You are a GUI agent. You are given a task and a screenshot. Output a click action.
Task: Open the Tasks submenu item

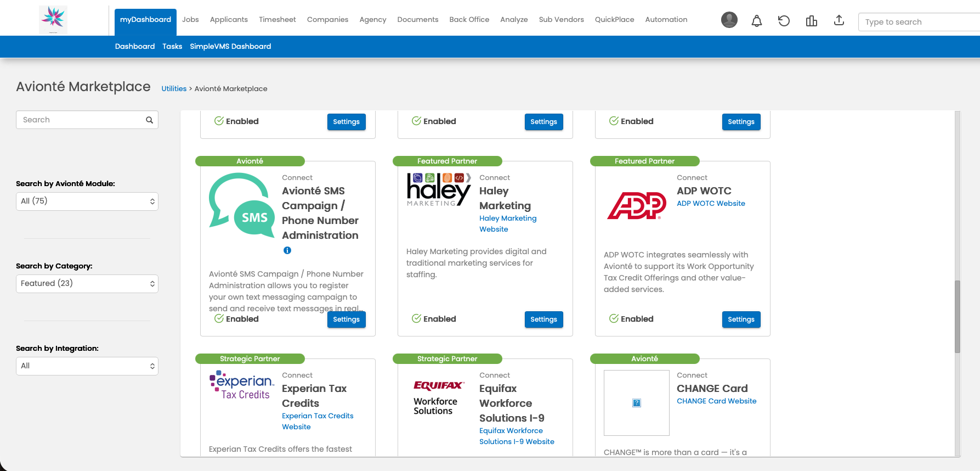[x=172, y=47]
